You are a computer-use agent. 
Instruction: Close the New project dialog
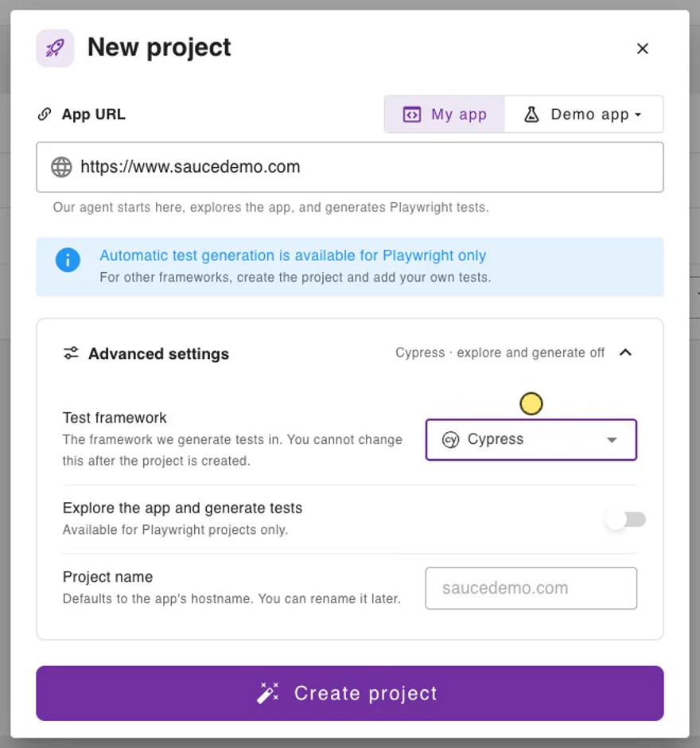pos(642,49)
